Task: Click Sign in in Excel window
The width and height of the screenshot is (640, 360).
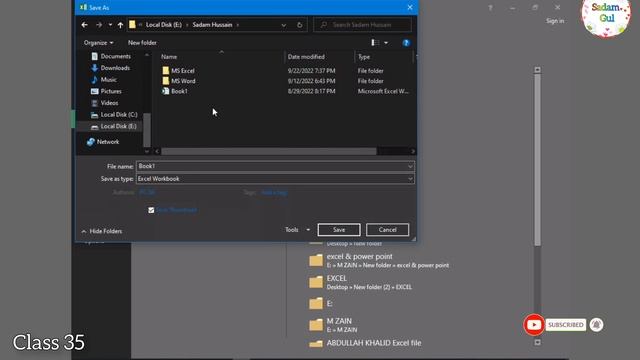Action: pos(555,21)
